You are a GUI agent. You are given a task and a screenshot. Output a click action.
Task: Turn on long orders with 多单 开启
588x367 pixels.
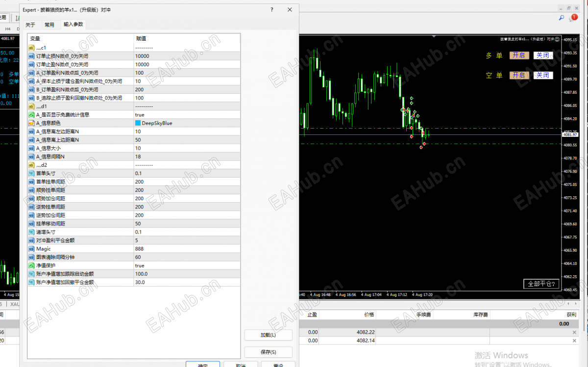coord(519,55)
